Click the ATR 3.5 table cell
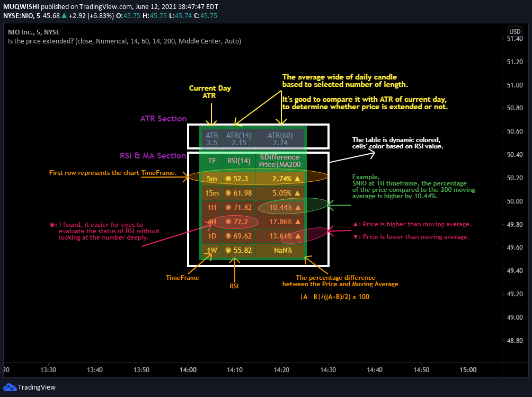The width and height of the screenshot is (532, 397). click(x=212, y=139)
